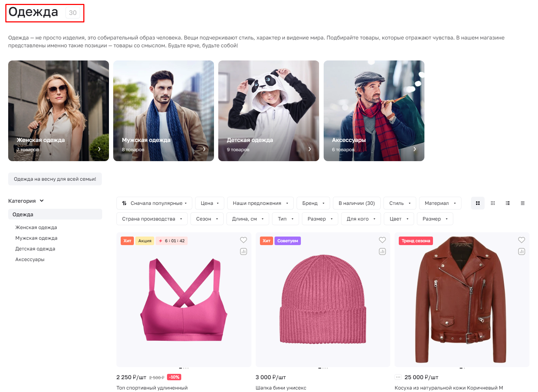Viewport: 538px width, 392px height.
Task: Open the Сезон filter dropdown
Action: point(207,219)
